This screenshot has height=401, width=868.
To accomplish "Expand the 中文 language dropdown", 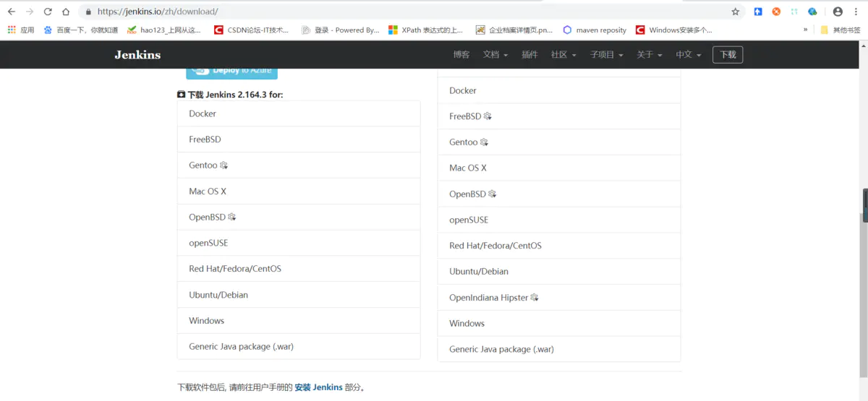I will tap(689, 55).
